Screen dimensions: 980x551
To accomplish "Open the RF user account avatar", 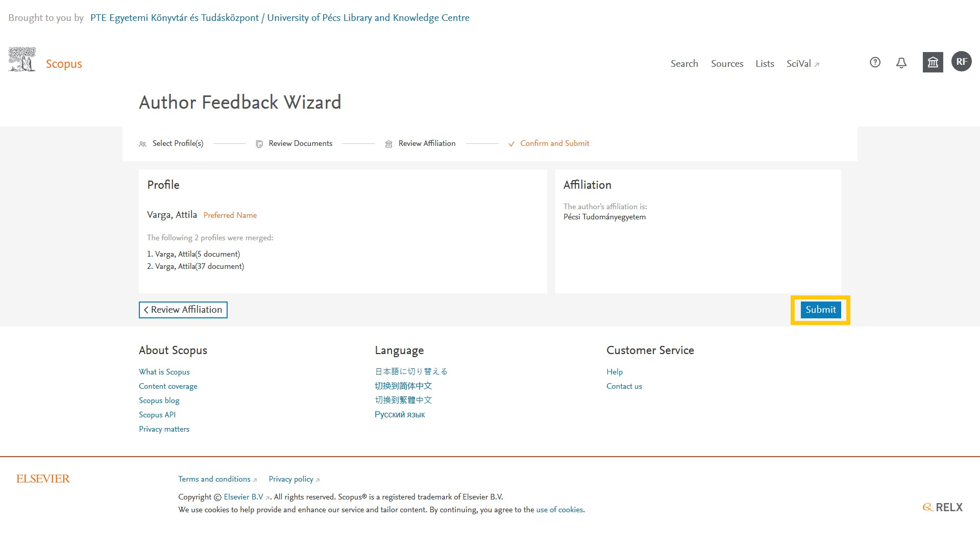I will click(x=961, y=62).
